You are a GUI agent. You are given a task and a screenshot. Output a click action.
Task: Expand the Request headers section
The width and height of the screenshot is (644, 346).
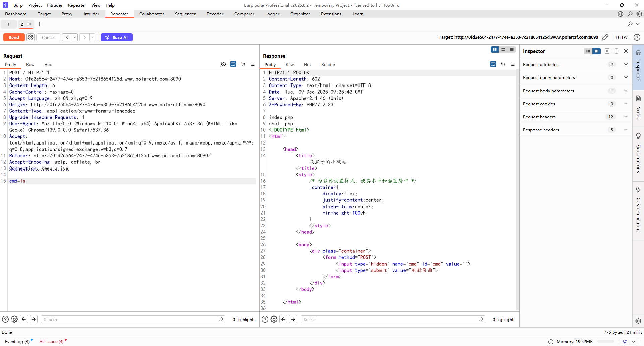point(626,117)
